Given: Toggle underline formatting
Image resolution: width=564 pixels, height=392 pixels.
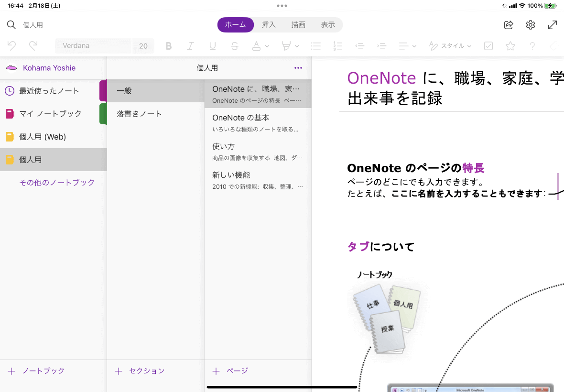Looking at the screenshot, I should point(213,46).
